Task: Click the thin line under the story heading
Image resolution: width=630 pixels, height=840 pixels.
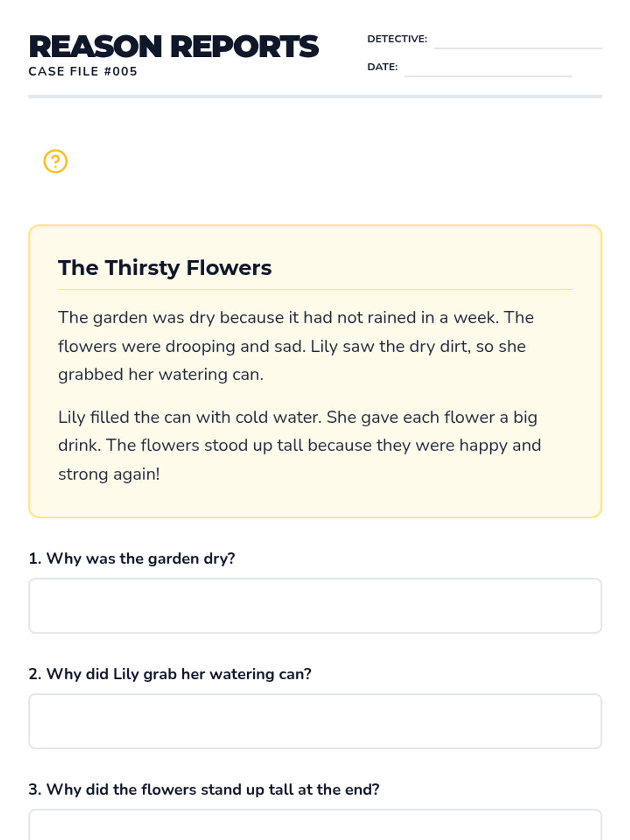Action: tap(315, 289)
